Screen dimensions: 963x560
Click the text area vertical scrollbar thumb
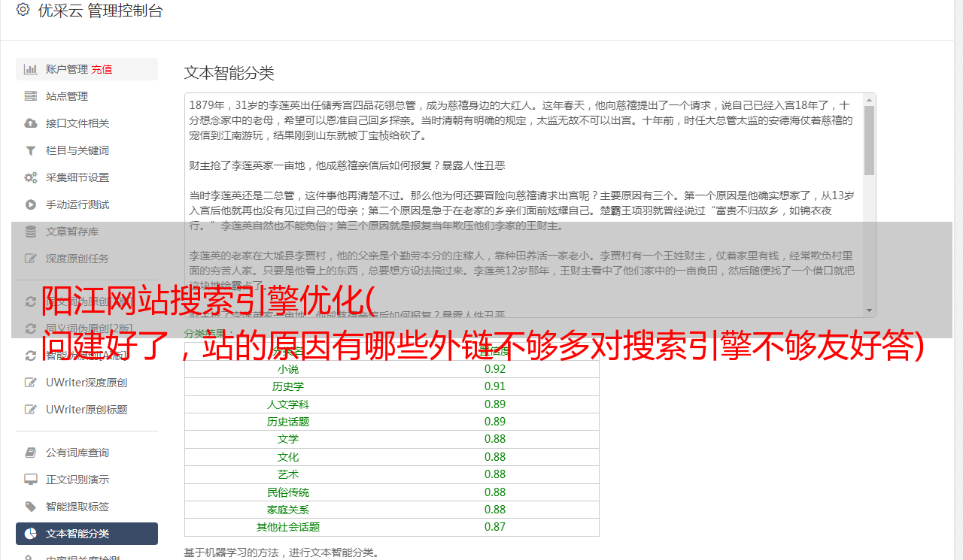click(869, 141)
